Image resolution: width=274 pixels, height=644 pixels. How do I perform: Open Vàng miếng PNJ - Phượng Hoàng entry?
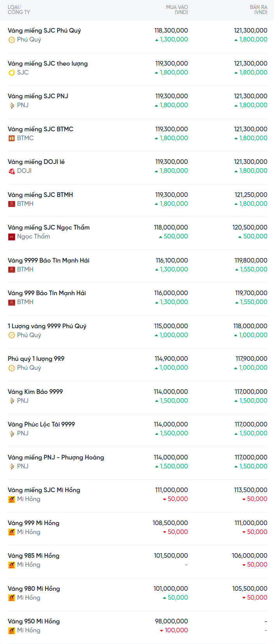point(56,458)
